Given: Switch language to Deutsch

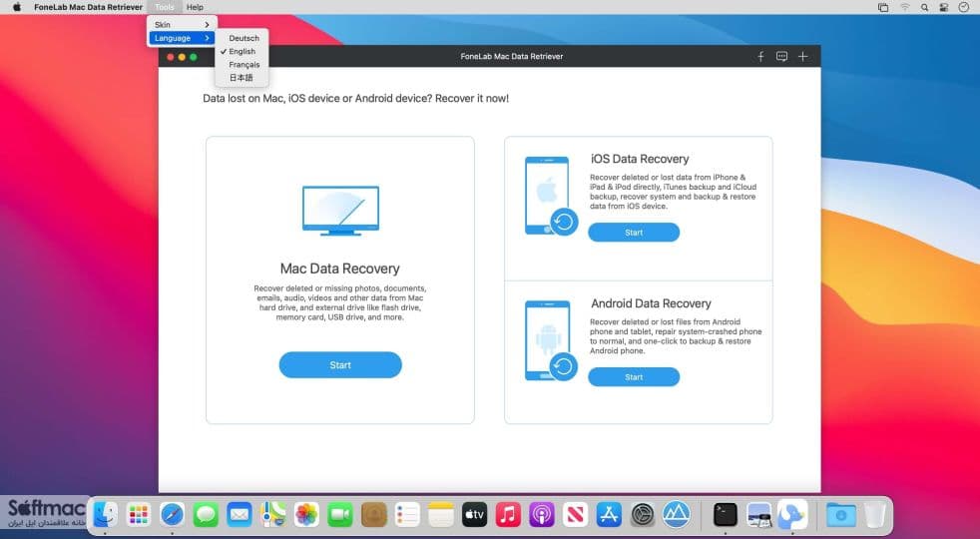Looking at the screenshot, I should pyautogui.click(x=242, y=38).
